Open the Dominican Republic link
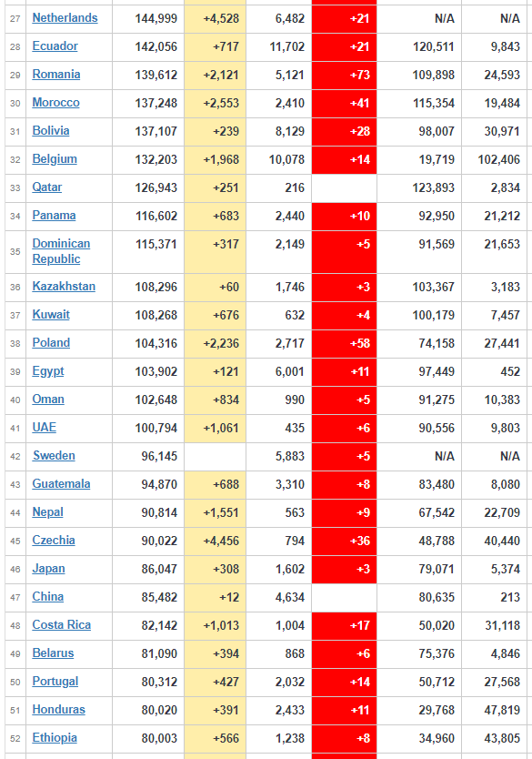This screenshot has height=759, width=532. click(61, 251)
